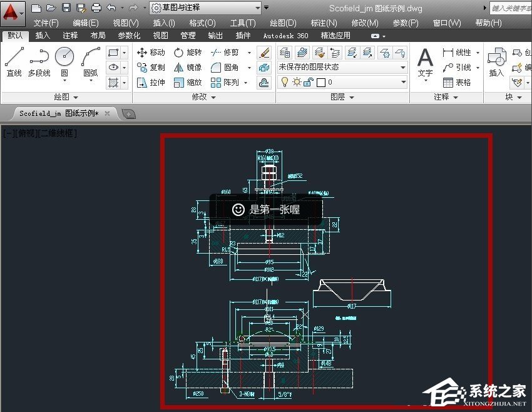Click the 修剪 (Trim) tool
The height and width of the screenshot is (412, 532).
[x=228, y=53]
